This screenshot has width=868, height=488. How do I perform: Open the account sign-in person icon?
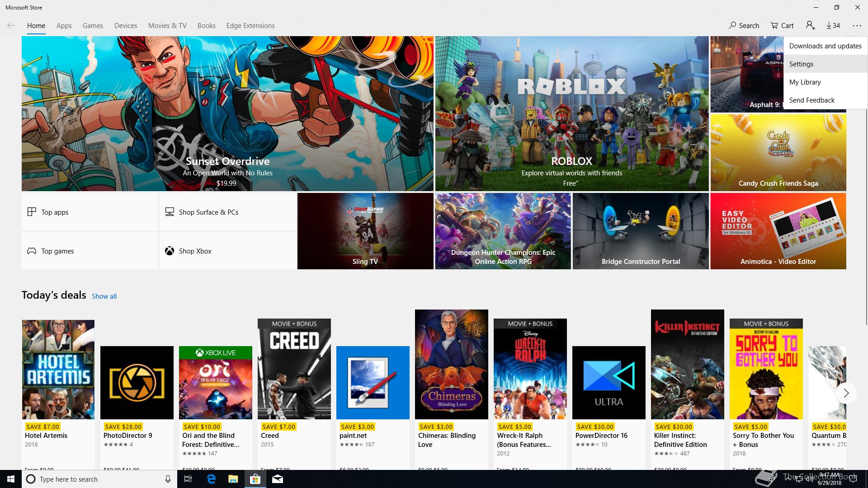click(810, 25)
